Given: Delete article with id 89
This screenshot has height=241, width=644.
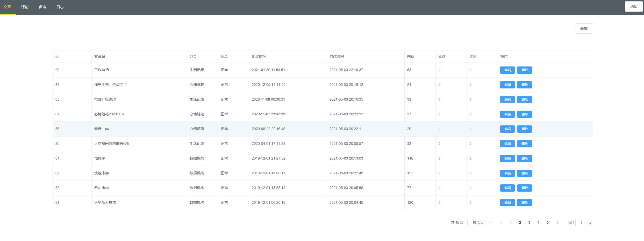Looking at the screenshot, I should [x=524, y=85].
